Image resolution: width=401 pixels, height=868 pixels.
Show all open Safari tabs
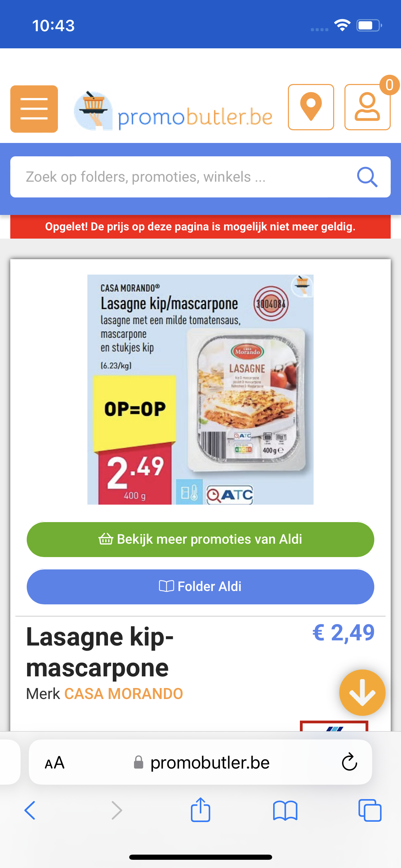coord(370,810)
